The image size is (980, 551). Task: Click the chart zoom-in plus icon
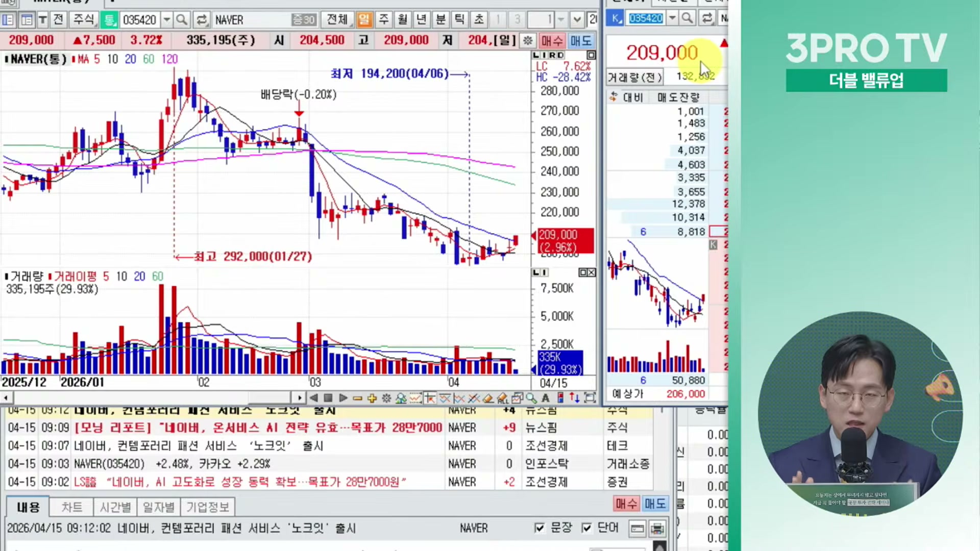click(372, 398)
